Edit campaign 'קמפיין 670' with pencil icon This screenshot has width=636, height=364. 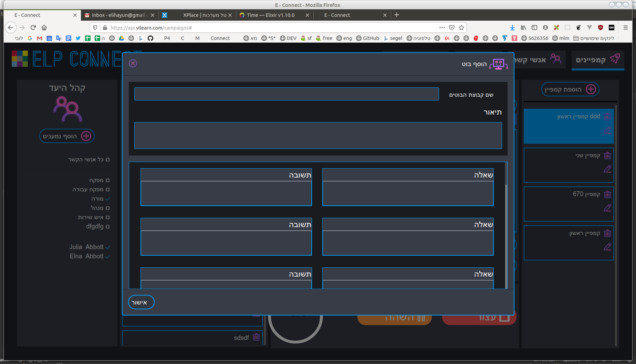tap(607, 208)
